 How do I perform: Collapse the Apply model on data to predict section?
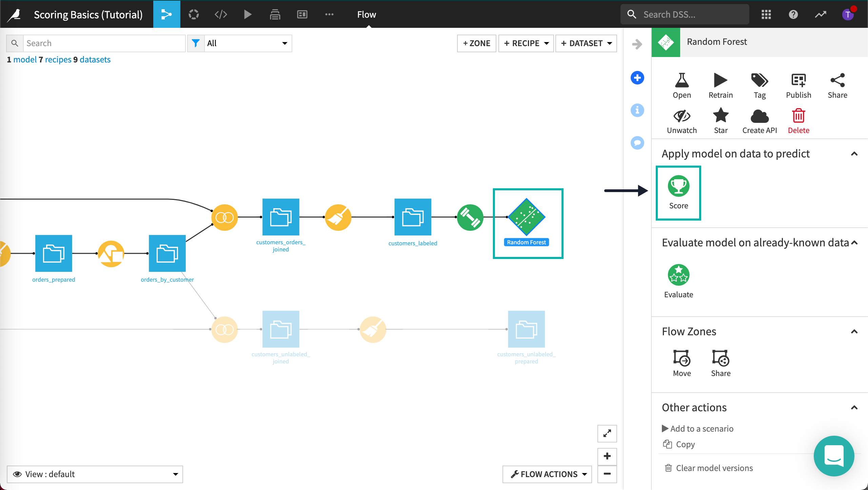coord(853,153)
